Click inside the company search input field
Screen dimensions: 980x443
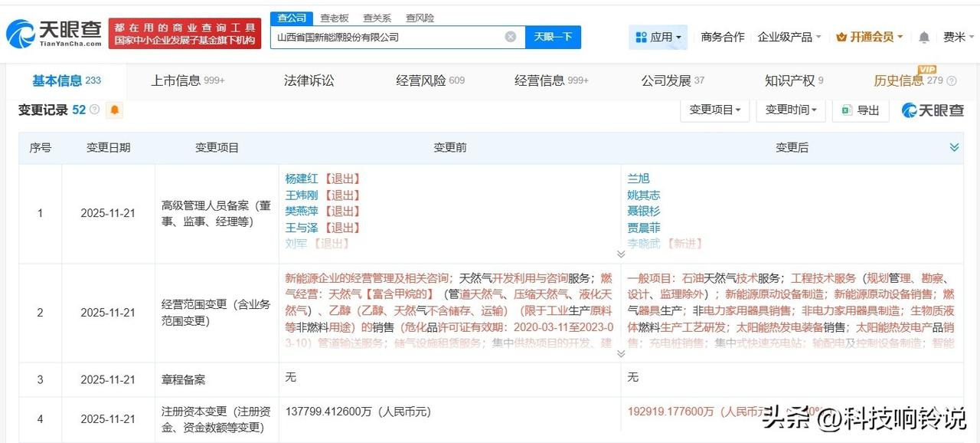click(x=383, y=36)
